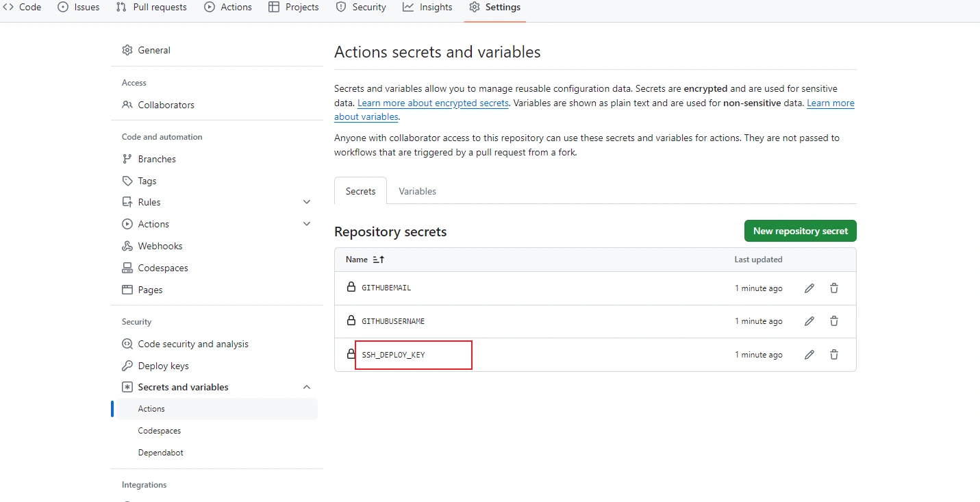The width and height of the screenshot is (980, 502).
Task: Open the Security tab in top navigation
Action: tap(361, 7)
